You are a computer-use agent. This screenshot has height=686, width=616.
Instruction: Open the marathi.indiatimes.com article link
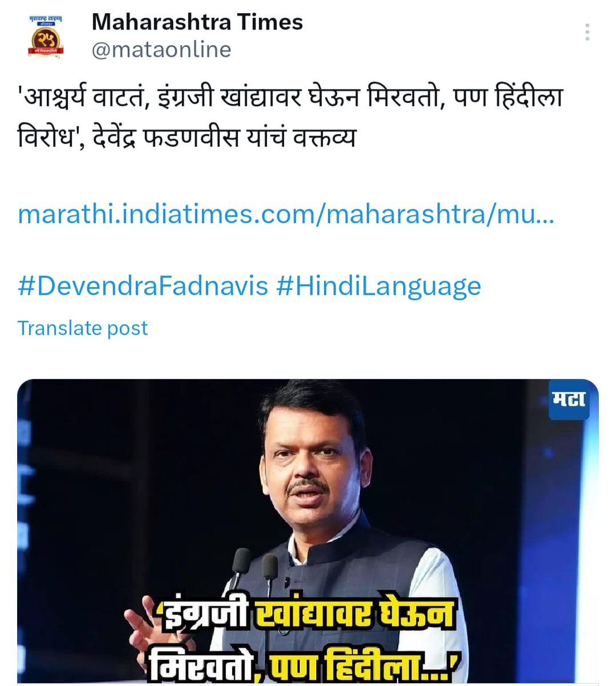click(x=286, y=214)
